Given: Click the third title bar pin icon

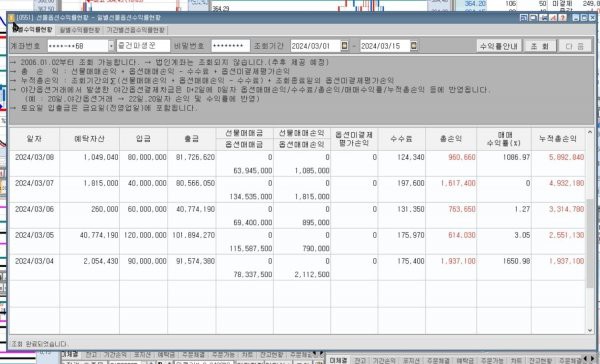Looking at the screenshot, I should coord(543,18).
